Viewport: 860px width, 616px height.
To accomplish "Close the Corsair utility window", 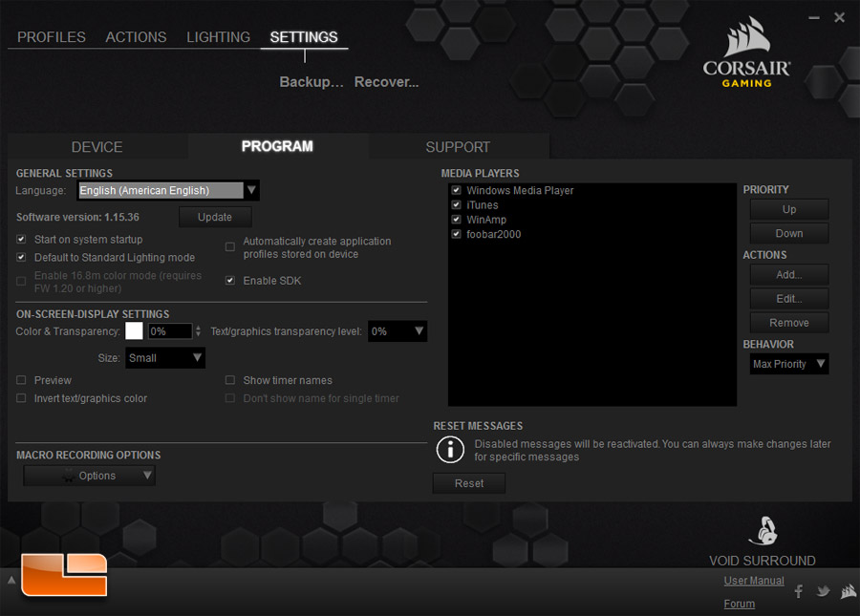I will point(839,17).
